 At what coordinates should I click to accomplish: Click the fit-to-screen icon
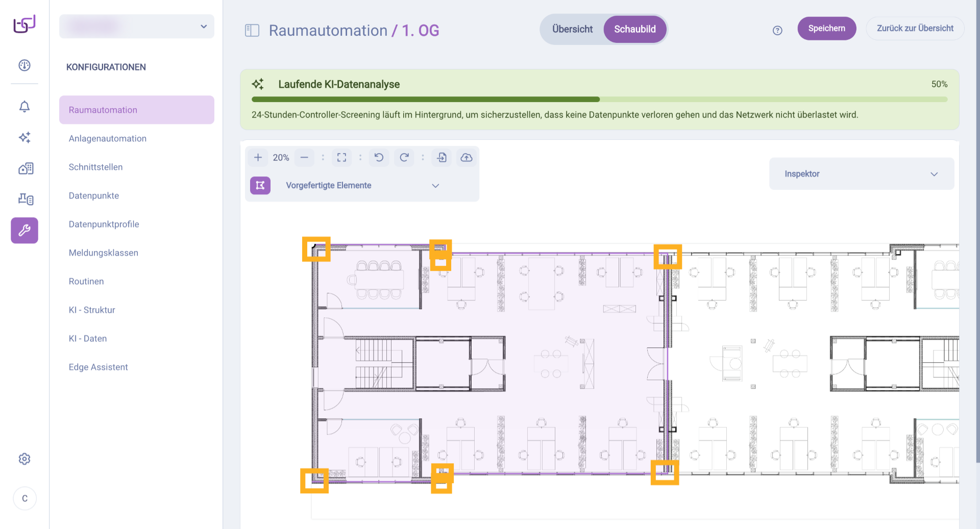(x=341, y=158)
